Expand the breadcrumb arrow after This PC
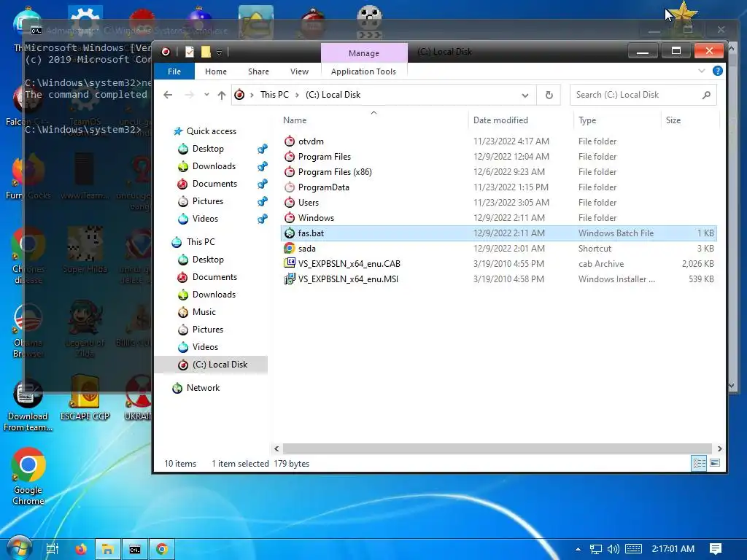The width and height of the screenshot is (747, 560). [298, 95]
